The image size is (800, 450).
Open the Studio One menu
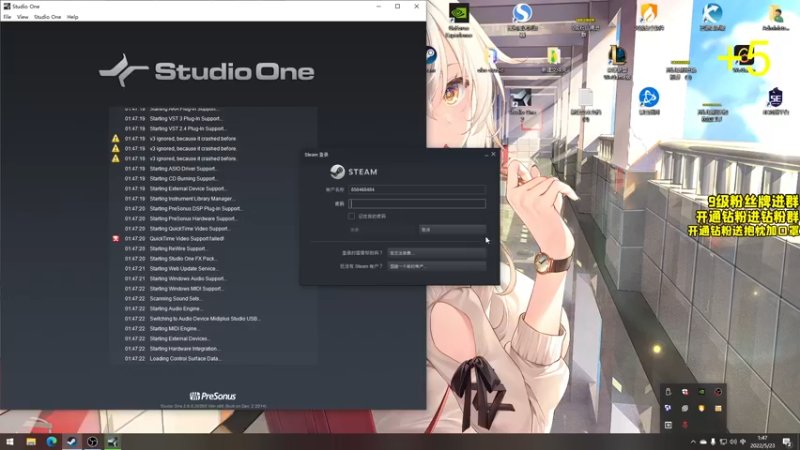(x=47, y=17)
